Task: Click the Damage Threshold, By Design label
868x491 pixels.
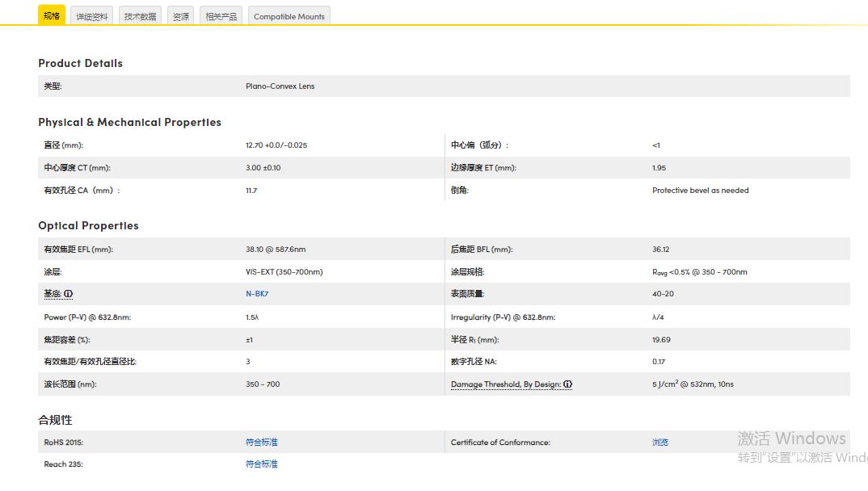Action: click(x=506, y=384)
